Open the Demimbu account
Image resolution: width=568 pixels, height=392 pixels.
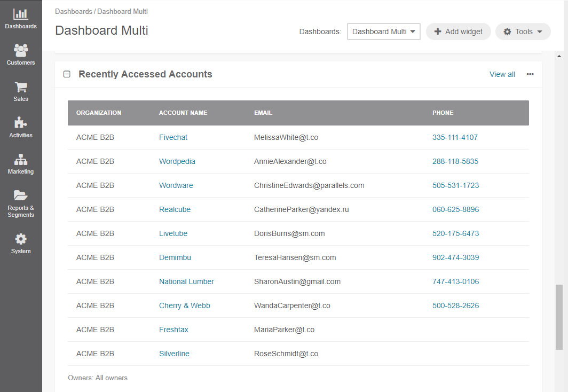coord(175,257)
